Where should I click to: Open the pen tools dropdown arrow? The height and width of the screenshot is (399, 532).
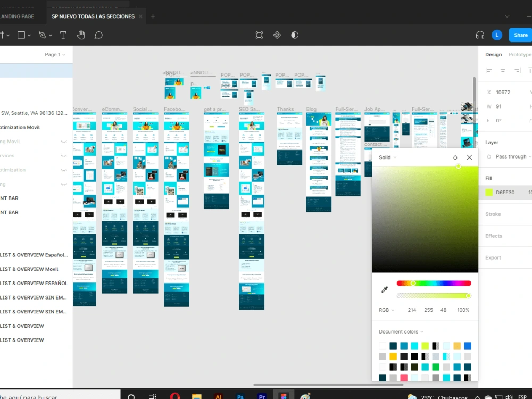click(x=50, y=35)
